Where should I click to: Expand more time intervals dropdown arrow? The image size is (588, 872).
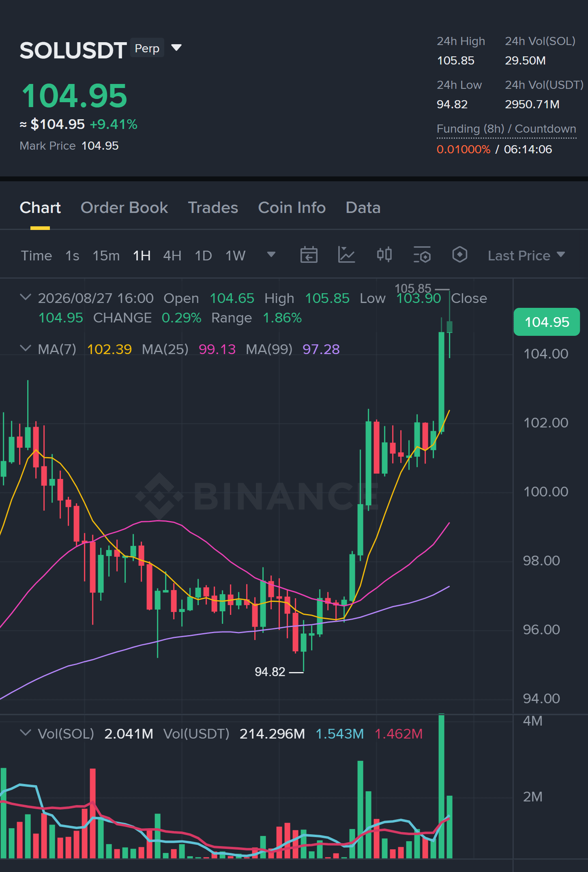pyautogui.click(x=271, y=254)
